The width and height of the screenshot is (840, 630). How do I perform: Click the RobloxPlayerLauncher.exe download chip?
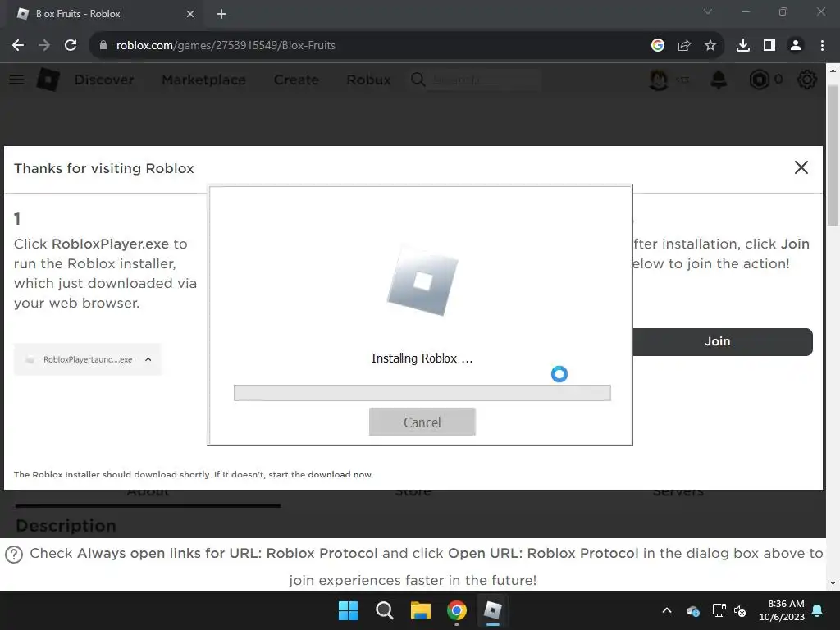[87, 359]
